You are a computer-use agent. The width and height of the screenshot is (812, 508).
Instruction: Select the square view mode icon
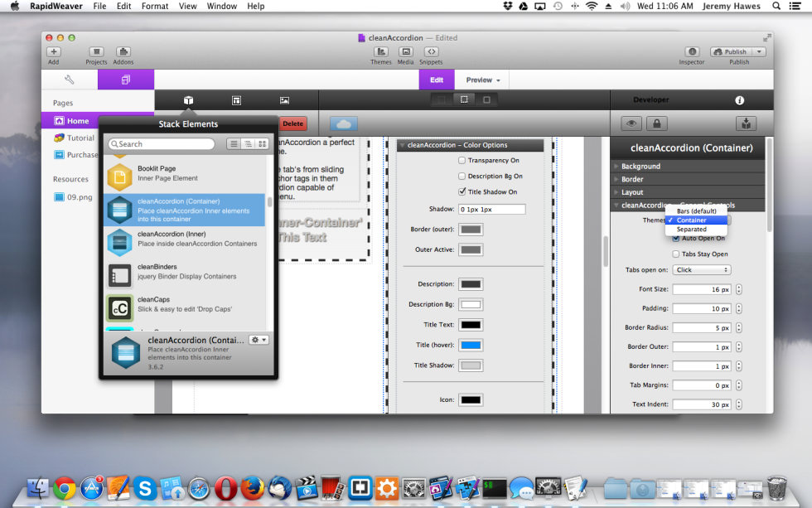pos(486,99)
